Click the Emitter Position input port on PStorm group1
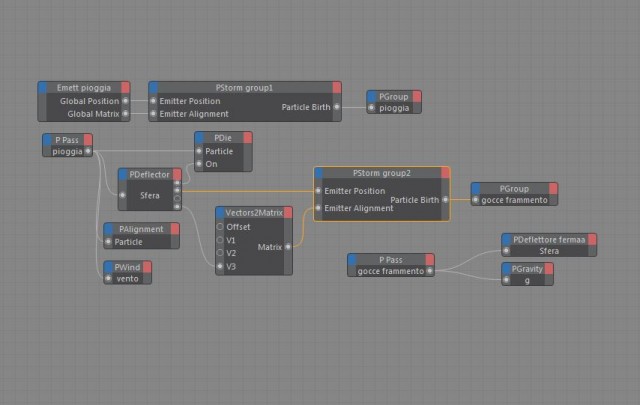Viewport: 640px width, 405px height. (x=153, y=100)
